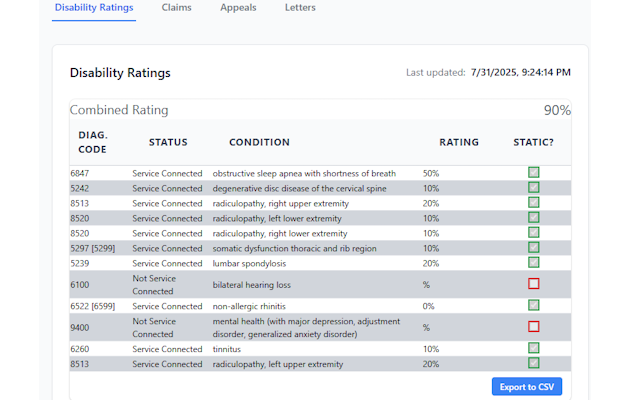Image resolution: width=640 pixels, height=400 pixels.
Task: Click the 90% combined rating value
Action: (x=557, y=110)
